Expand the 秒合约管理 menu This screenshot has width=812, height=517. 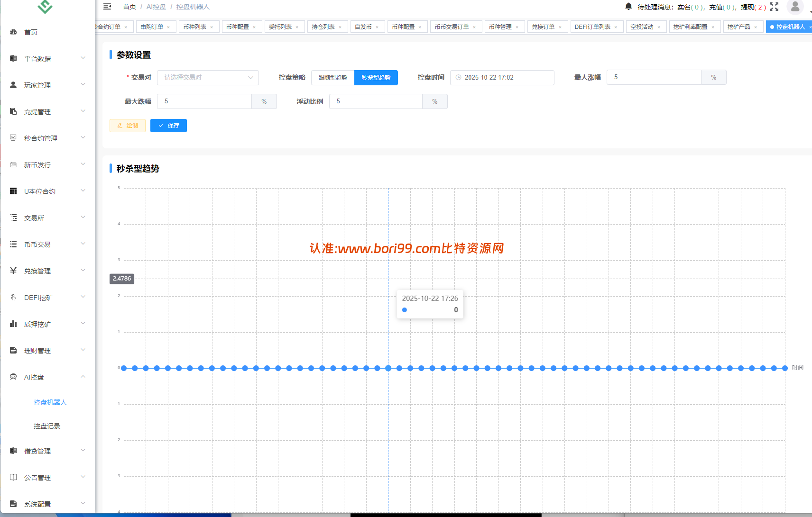click(x=83, y=137)
